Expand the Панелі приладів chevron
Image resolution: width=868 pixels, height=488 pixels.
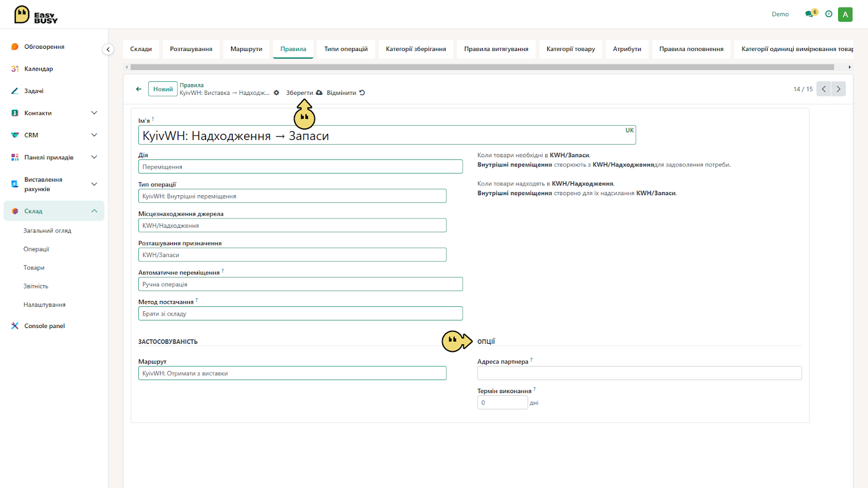[x=94, y=157]
